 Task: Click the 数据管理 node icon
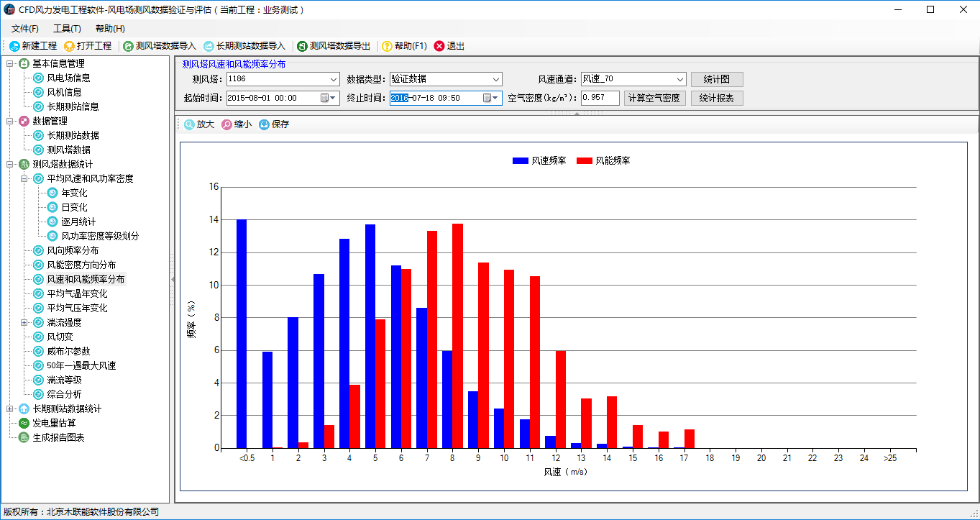pos(24,121)
